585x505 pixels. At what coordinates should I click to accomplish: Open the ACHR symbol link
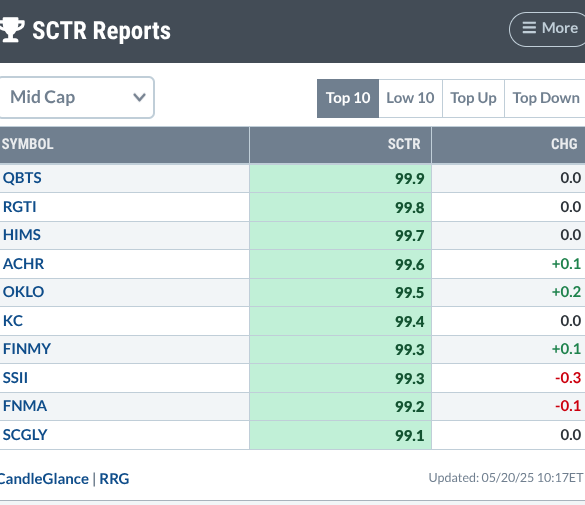tap(23, 264)
